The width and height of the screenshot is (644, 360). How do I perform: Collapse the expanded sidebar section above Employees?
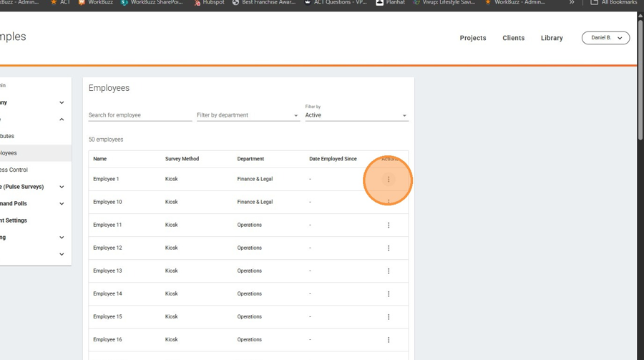(62, 120)
